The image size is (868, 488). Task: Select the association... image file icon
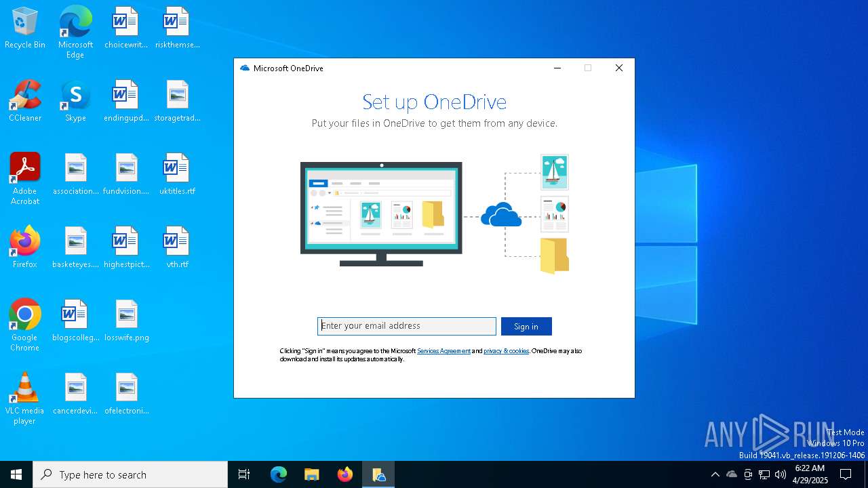click(x=75, y=175)
